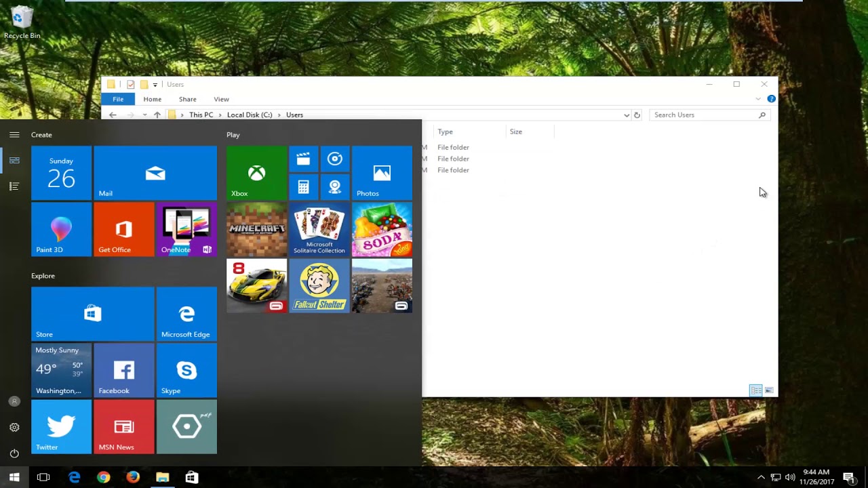Open the Action Center notifications
The width and height of the screenshot is (868, 488).
click(x=848, y=478)
